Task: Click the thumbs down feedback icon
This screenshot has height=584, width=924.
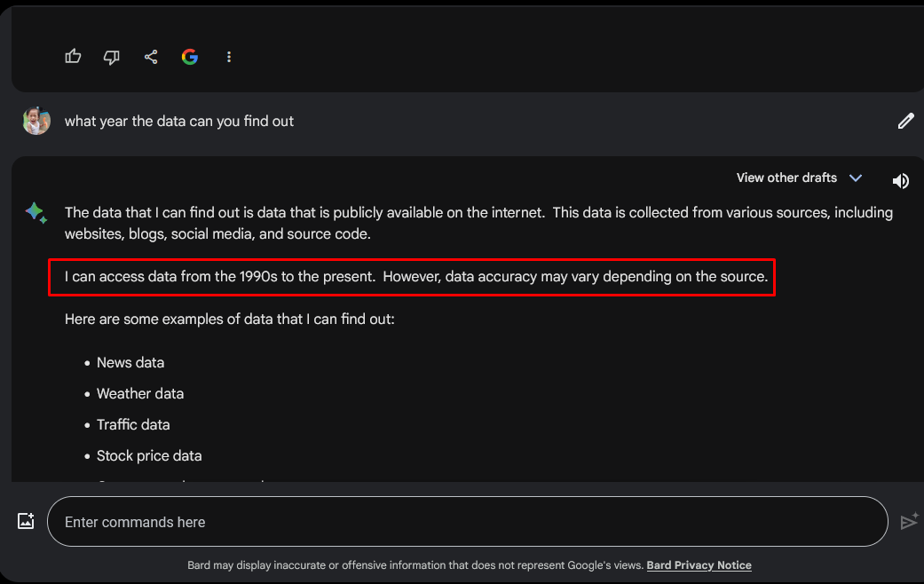Action: (x=111, y=57)
